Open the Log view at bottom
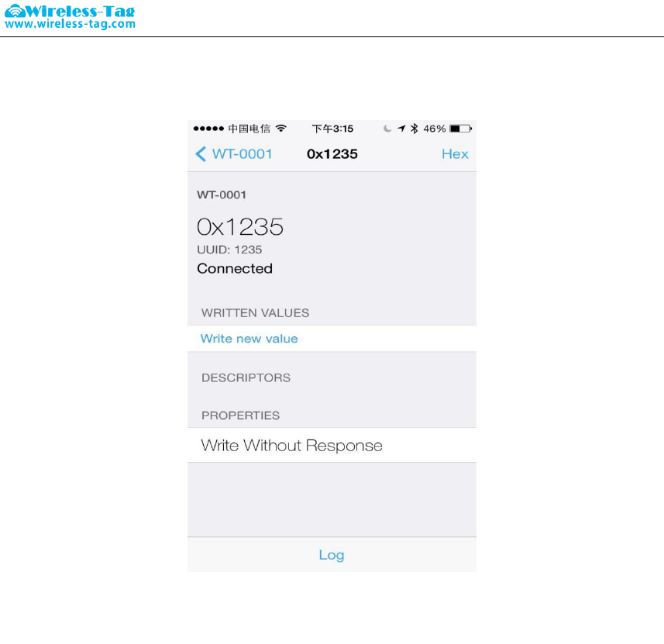 332,555
